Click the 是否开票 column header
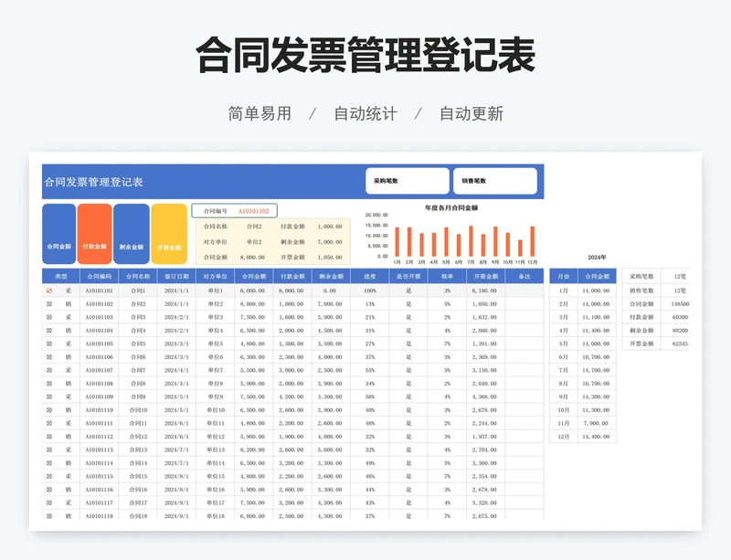 (x=408, y=276)
